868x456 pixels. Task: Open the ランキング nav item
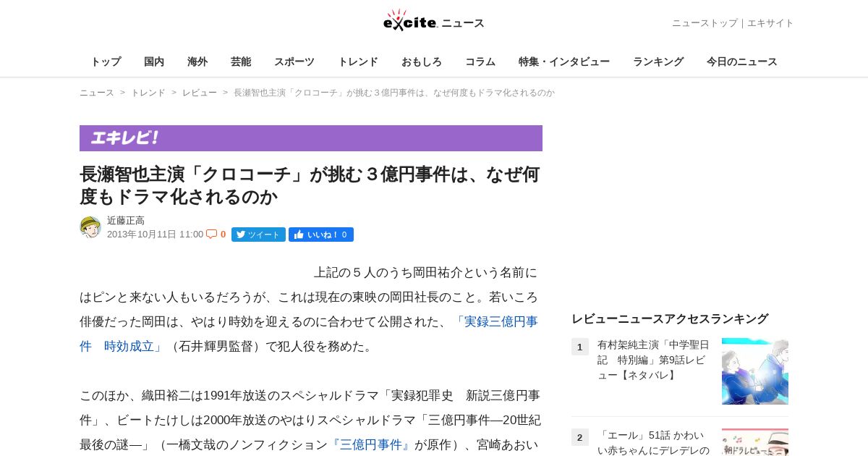pos(658,62)
